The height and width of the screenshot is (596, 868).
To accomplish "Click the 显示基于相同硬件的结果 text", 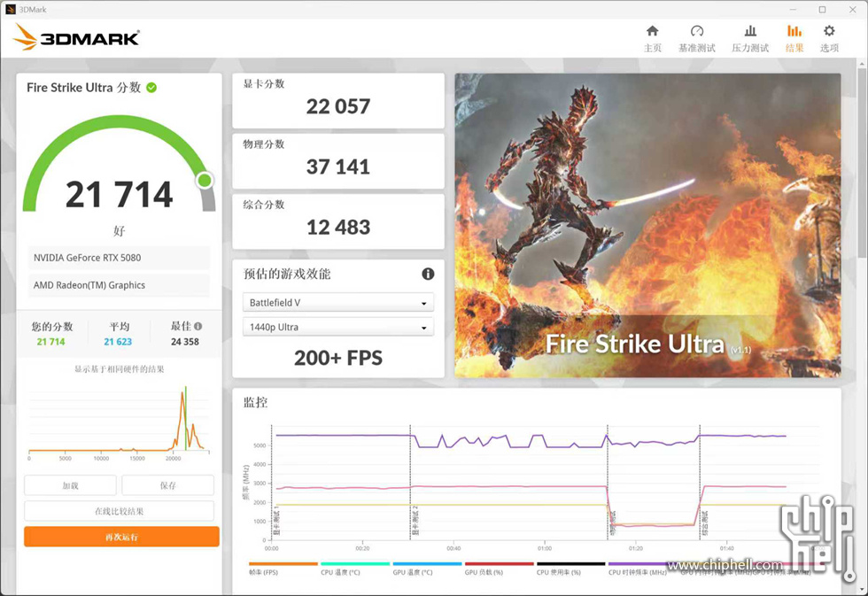I will pos(119,369).
